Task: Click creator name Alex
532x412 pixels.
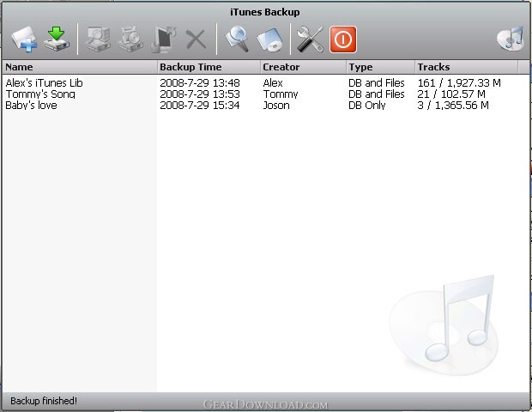Action: 273,82
